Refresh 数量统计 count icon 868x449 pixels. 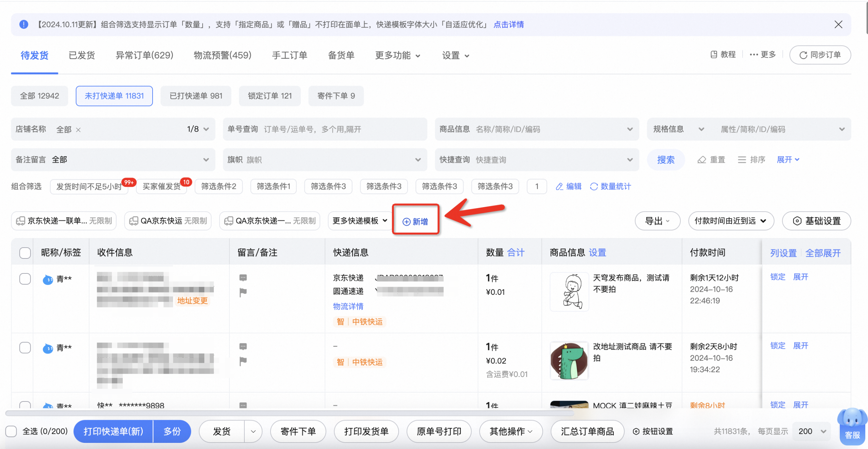pos(593,186)
